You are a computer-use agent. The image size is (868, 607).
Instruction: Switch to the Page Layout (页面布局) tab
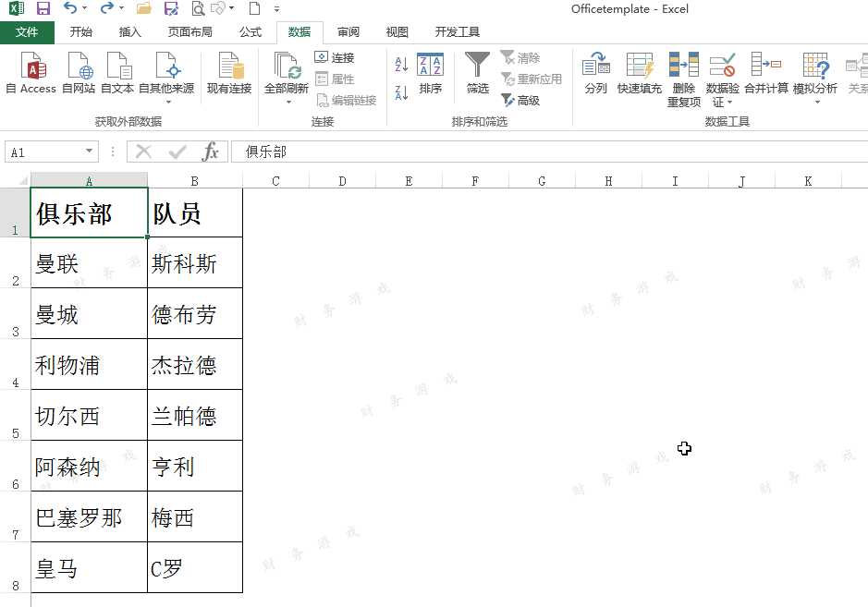click(x=189, y=32)
